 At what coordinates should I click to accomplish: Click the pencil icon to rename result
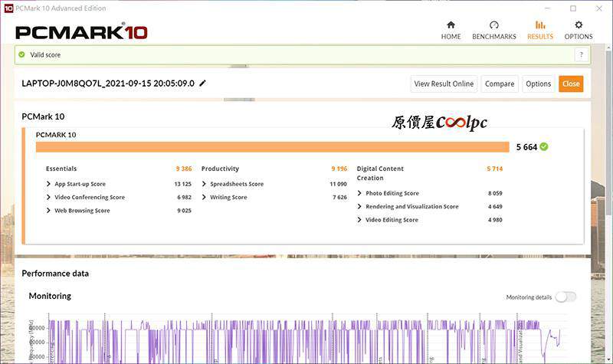[x=202, y=83]
